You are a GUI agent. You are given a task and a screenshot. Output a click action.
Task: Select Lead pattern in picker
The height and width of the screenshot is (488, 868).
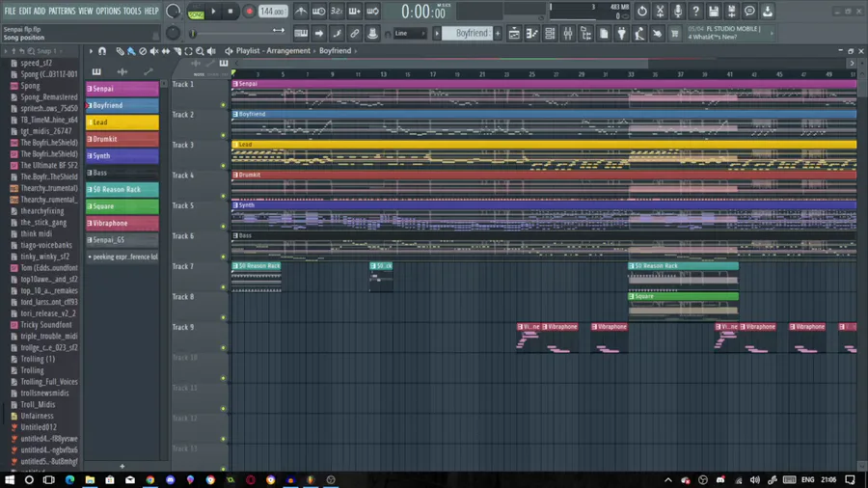122,122
